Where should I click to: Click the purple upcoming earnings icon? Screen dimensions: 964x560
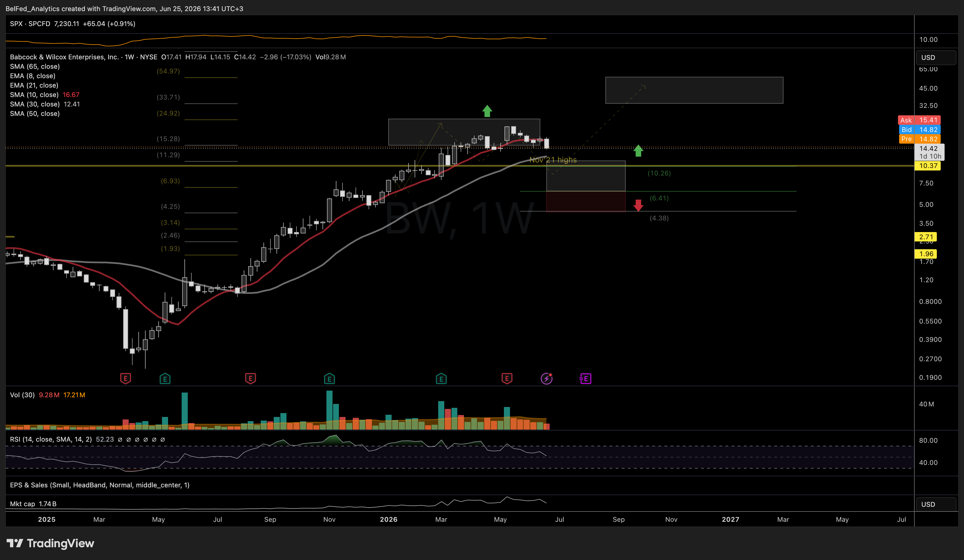click(x=586, y=378)
